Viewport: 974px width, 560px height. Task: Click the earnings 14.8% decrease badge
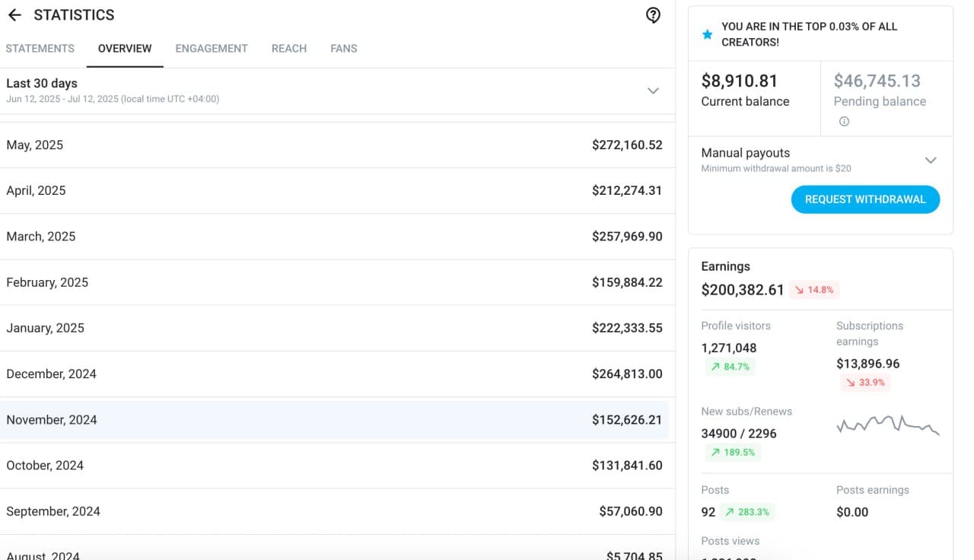coord(814,290)
